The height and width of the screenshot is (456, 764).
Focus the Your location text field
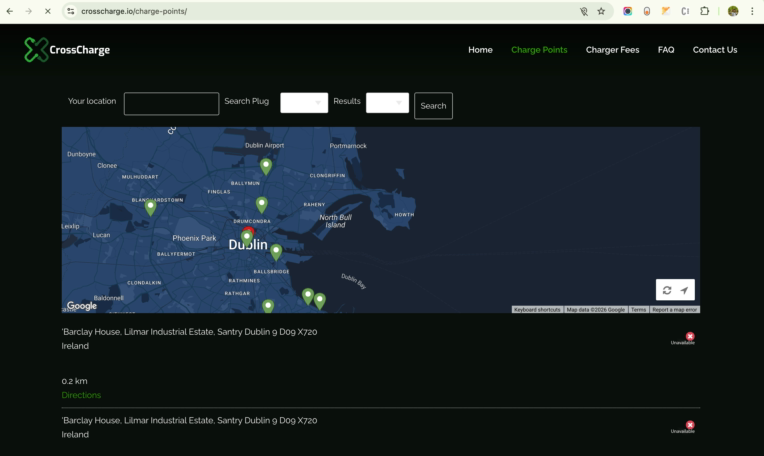tap(172, 104)
